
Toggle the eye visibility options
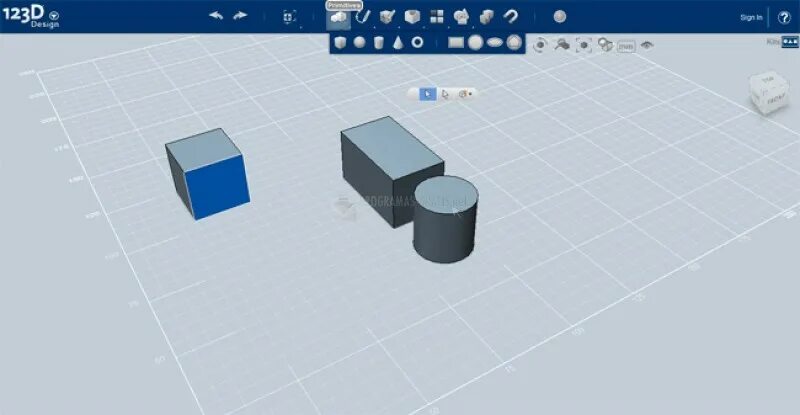coord(647,45)
